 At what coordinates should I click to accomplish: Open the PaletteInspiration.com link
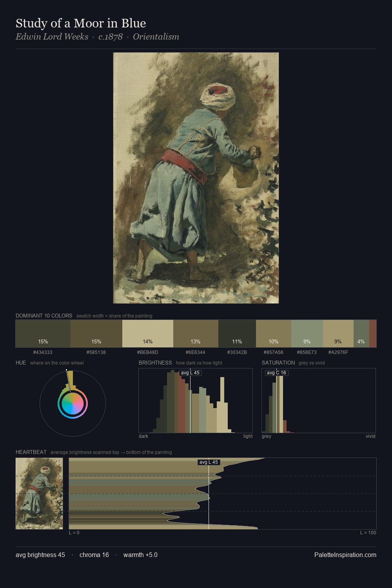pyautogui.click(x=345, y=555)
